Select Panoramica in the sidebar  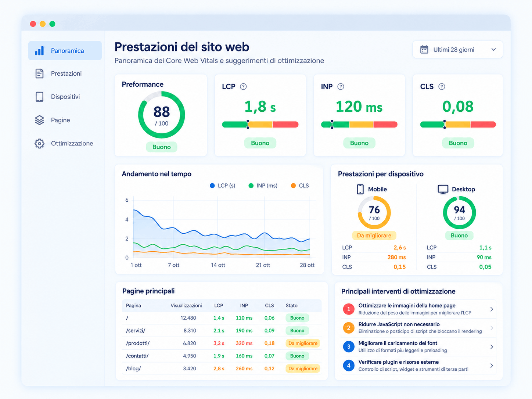(x=65, y=51)
